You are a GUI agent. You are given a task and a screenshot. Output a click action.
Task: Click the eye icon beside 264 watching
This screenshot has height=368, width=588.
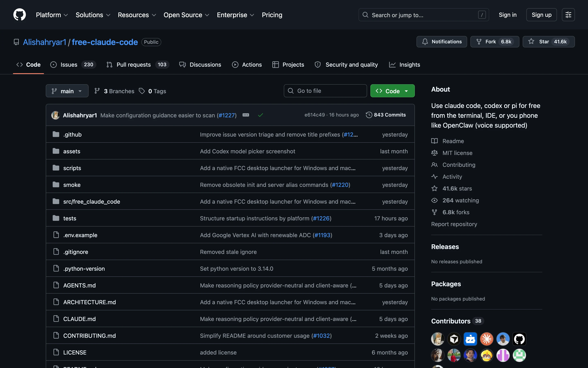(434, 200)
